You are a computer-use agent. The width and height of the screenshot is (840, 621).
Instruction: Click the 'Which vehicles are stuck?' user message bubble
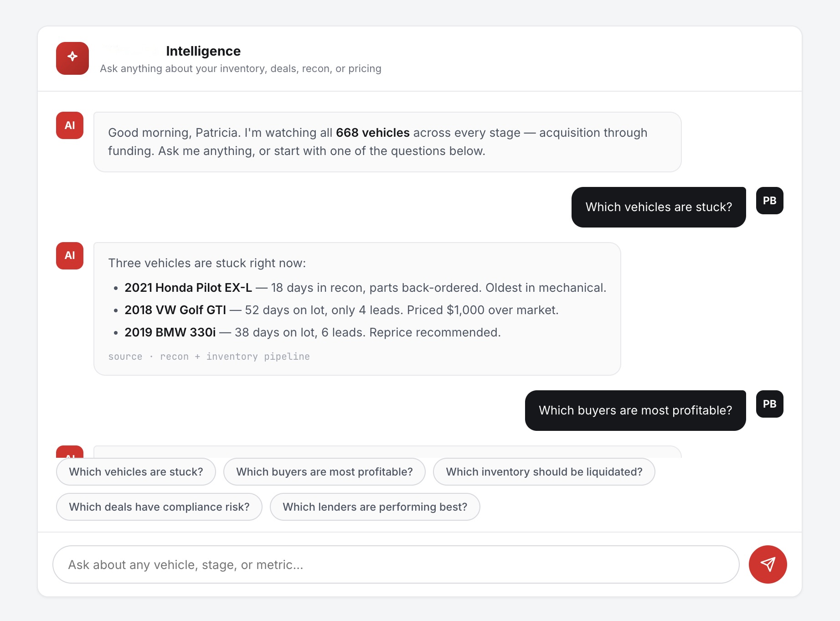[659, 207]
